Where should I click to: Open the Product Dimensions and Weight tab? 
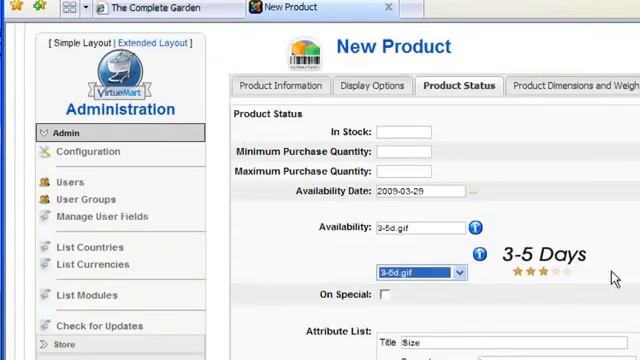click(x=573, y=86)
